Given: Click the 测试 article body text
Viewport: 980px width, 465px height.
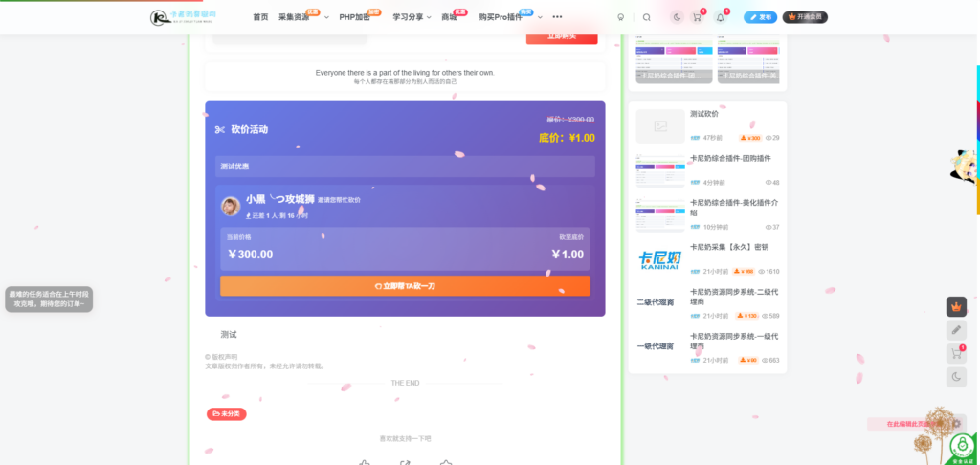Looking at the screenshot, I should point(229,334).
